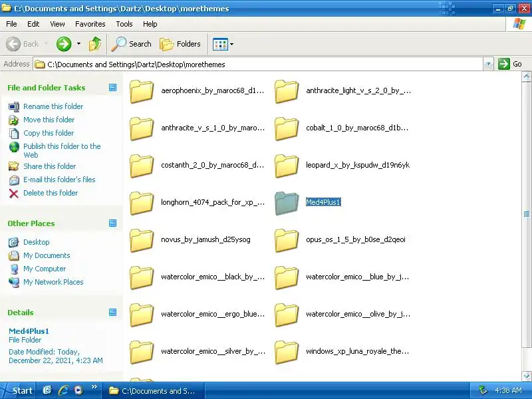Click the scrollbar down arrow
Viewport: 532px width, 399px height.
[x=526, y=376]
